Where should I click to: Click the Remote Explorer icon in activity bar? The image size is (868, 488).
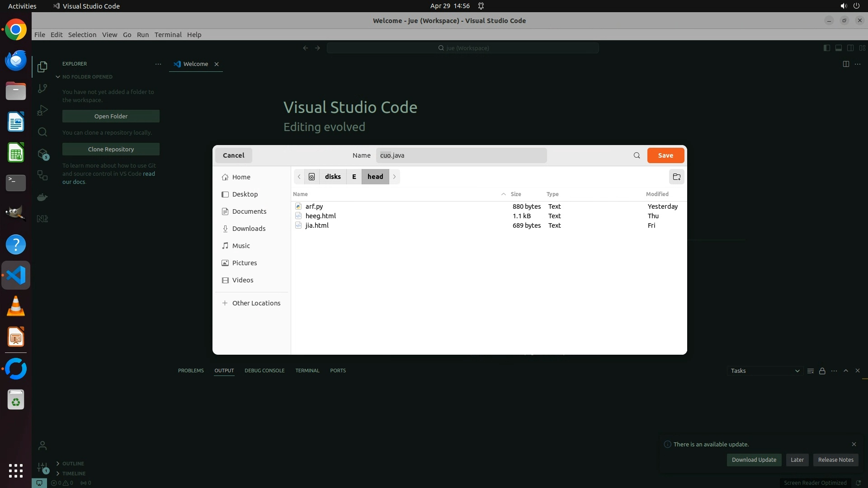click(42, 175)
